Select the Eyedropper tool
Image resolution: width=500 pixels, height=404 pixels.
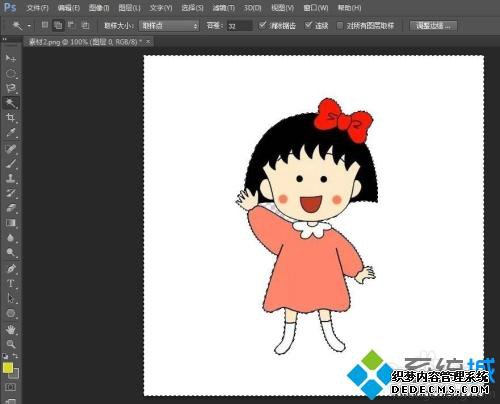pyautogui.click(x=11, y=132)
